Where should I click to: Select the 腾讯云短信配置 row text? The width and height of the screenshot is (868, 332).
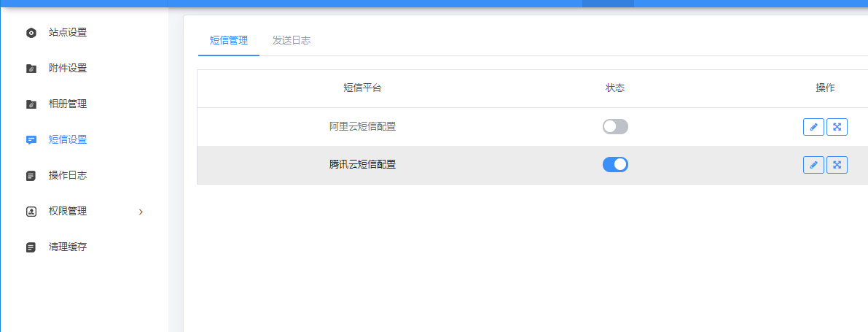click(x=363, y=165)
